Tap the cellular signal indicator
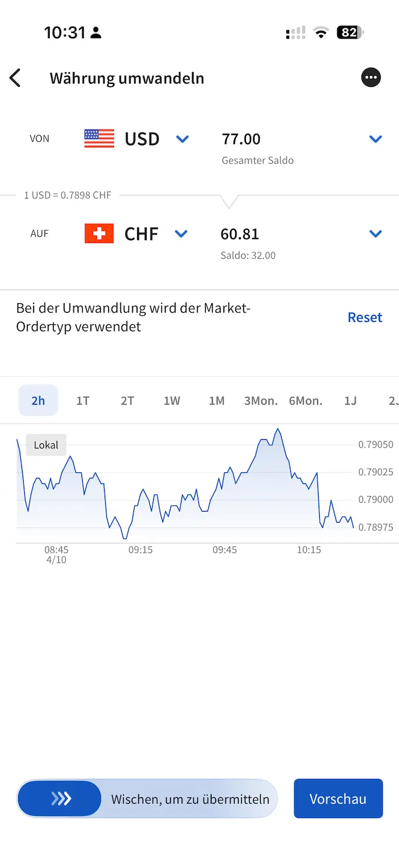 pyautogui.click(x=295, y=32)
